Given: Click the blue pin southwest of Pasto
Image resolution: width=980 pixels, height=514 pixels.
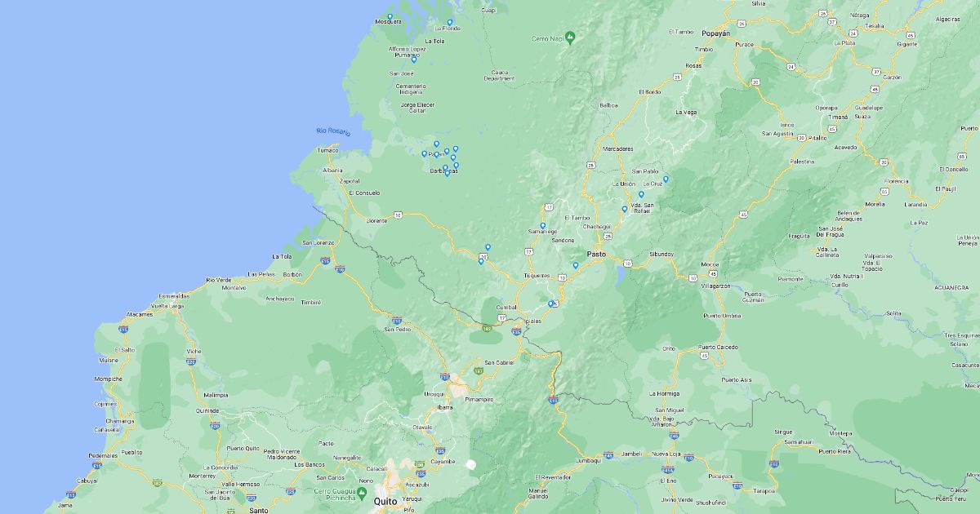Looking at the screenshot, I should [576, 265].
